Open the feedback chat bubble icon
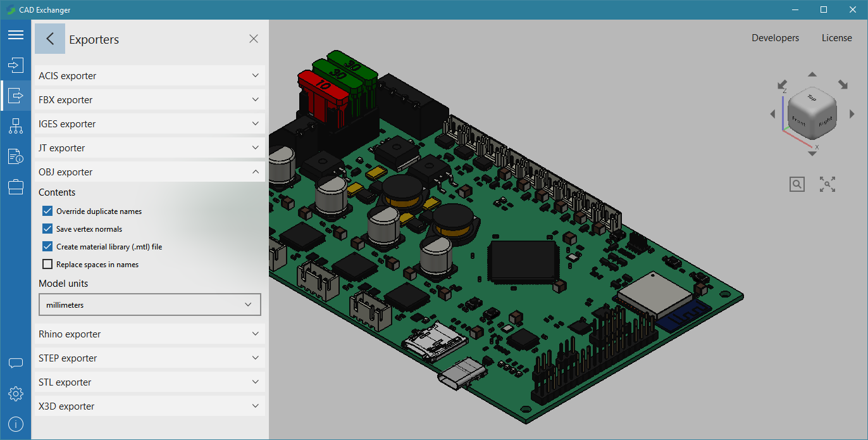868x440 pixels. (x=15, y=363)
